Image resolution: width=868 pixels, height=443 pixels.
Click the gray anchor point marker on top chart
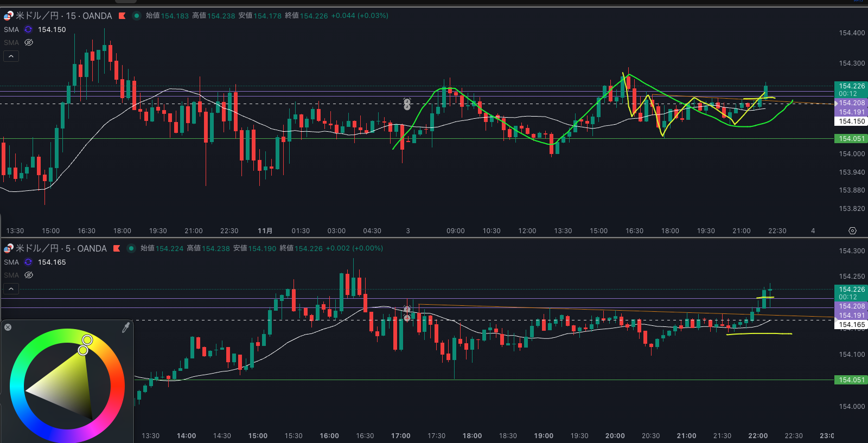point(407,104)
